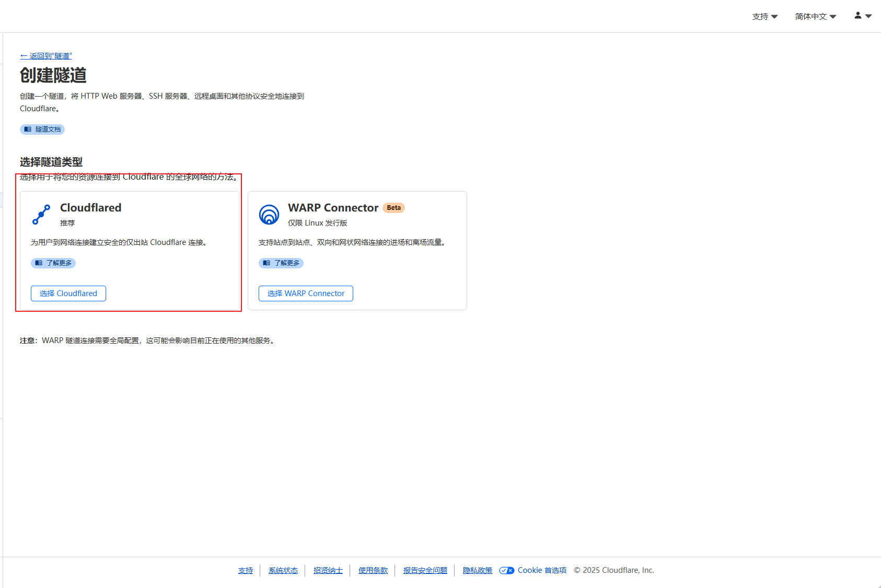This screenshot has width=881, height=588.
Task: Click the Beta badge next to WARP Connector
Action: (x=393, y=208)
